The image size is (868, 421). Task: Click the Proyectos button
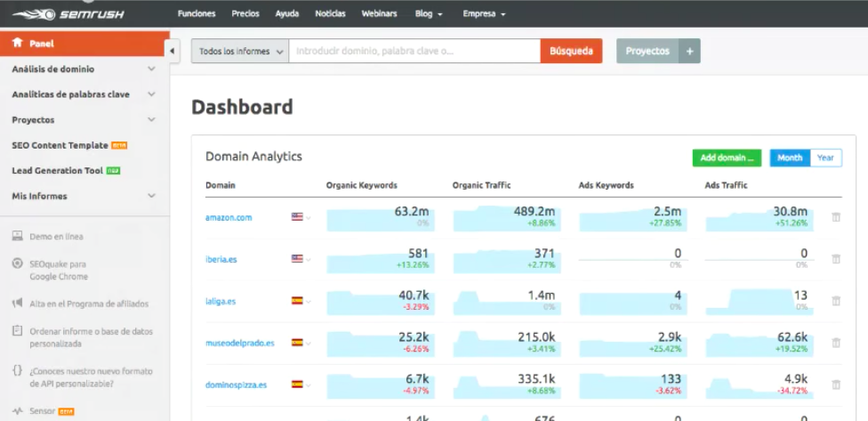click(647, 51)
